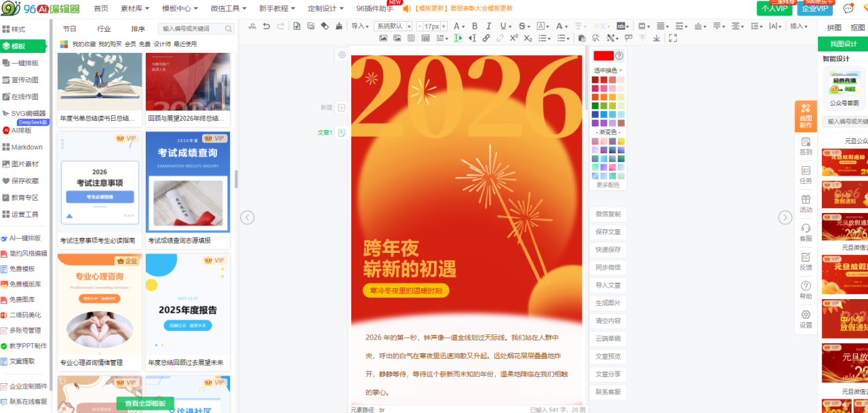
Task: Open the 素材库 menu
Action: [x=135, y=9]
